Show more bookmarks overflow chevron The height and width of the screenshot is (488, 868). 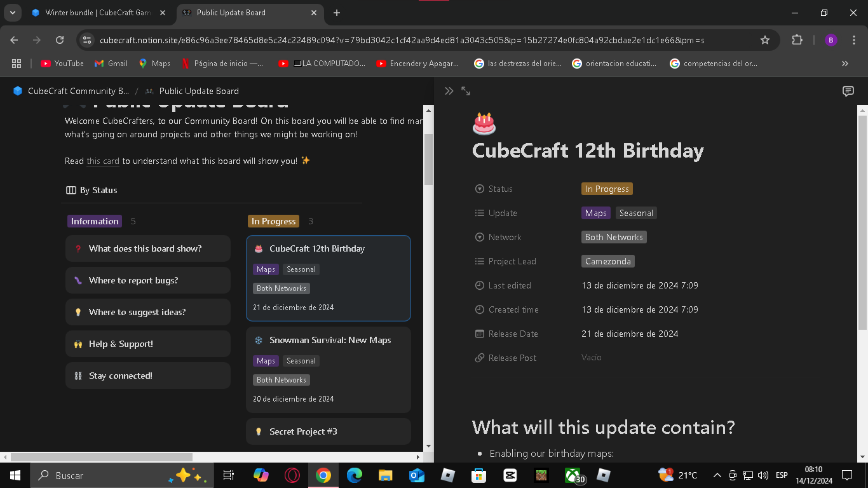tap(844, 64)
